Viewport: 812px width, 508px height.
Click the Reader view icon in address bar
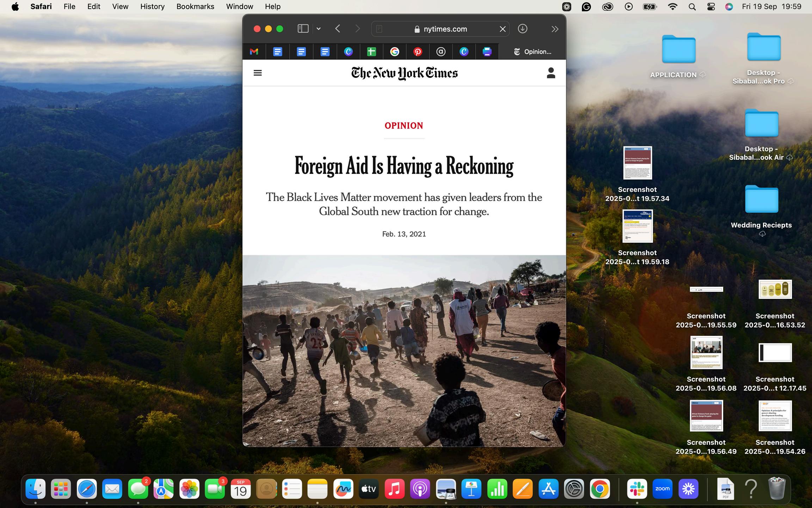pos(379,29)
